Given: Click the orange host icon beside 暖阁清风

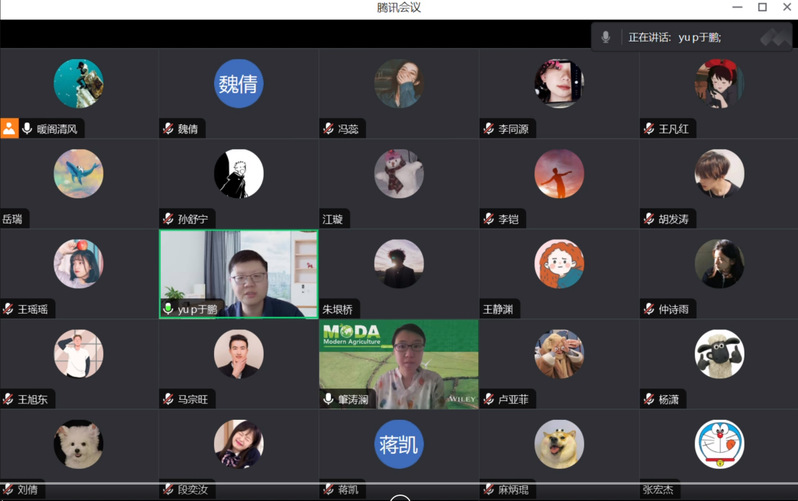Looking at the screenshot, I should (9, 128).
